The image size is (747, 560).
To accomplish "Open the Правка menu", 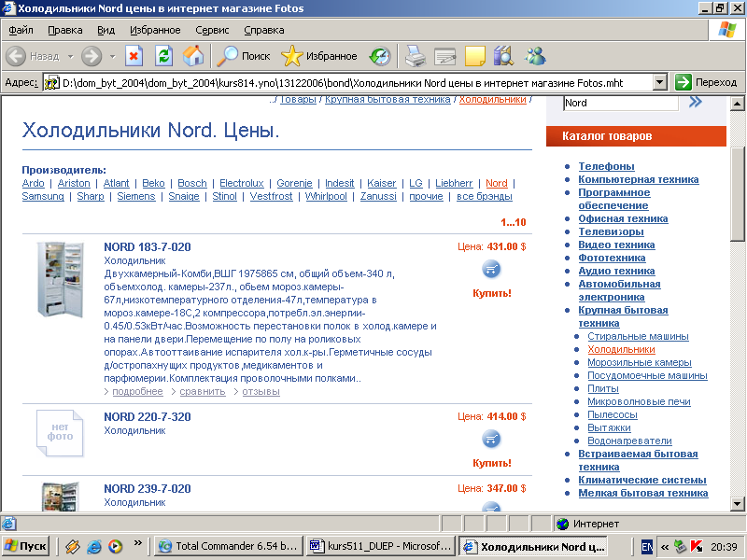I will (65, 30).
